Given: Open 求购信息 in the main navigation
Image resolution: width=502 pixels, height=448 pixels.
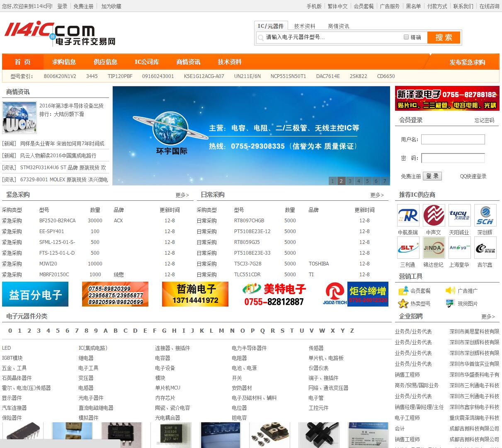Looking at the screenshot, I should click(x=64, y=62).
